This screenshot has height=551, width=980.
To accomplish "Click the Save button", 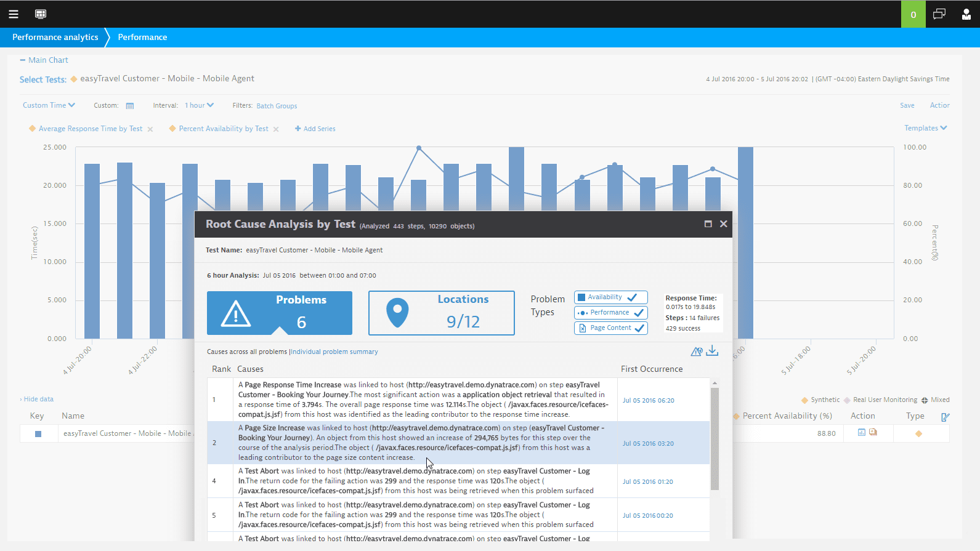I will click(907, 105).
